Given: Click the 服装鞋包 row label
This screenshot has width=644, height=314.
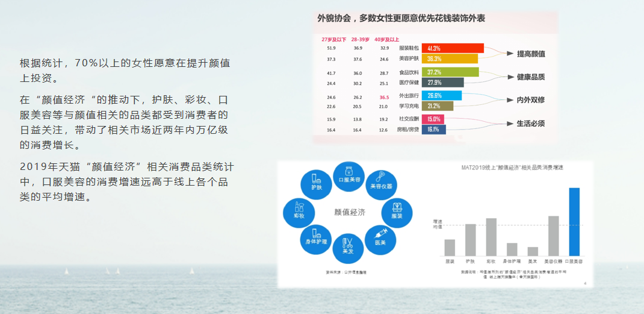Looking at the screenshot, I should [x=409, y=48].
